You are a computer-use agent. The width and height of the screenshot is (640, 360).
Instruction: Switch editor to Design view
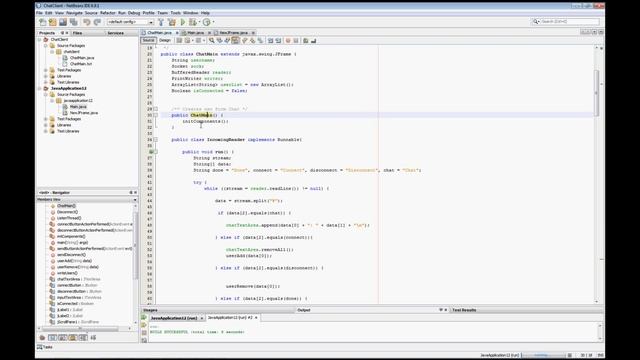[x=165, y=40]
